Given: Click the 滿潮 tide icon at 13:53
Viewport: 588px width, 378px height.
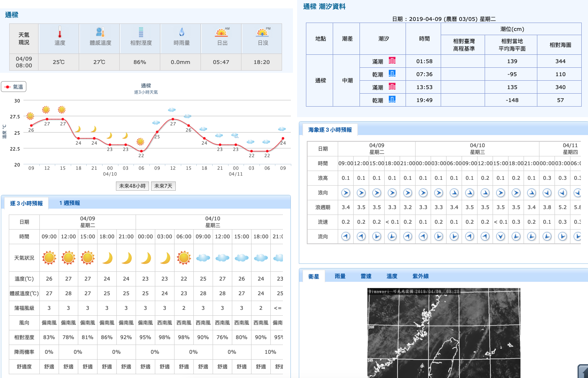Looking at the screenshot, I should click(x=392, y=87).
